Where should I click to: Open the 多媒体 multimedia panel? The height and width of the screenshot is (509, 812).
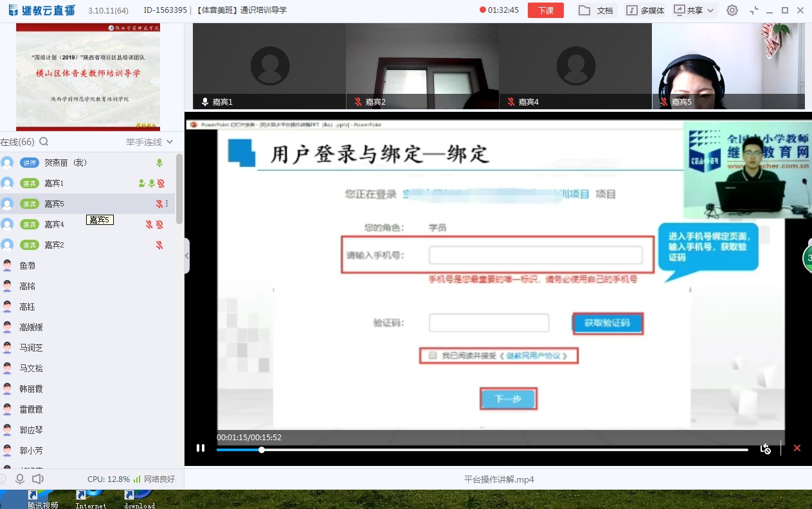pos(645,10)
